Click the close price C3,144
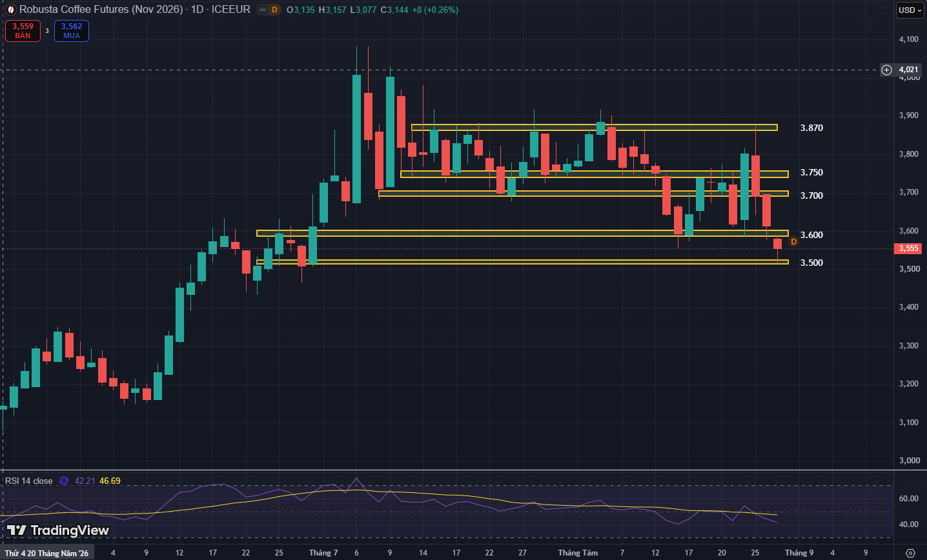Screen dimensions: 927x560 394,10
